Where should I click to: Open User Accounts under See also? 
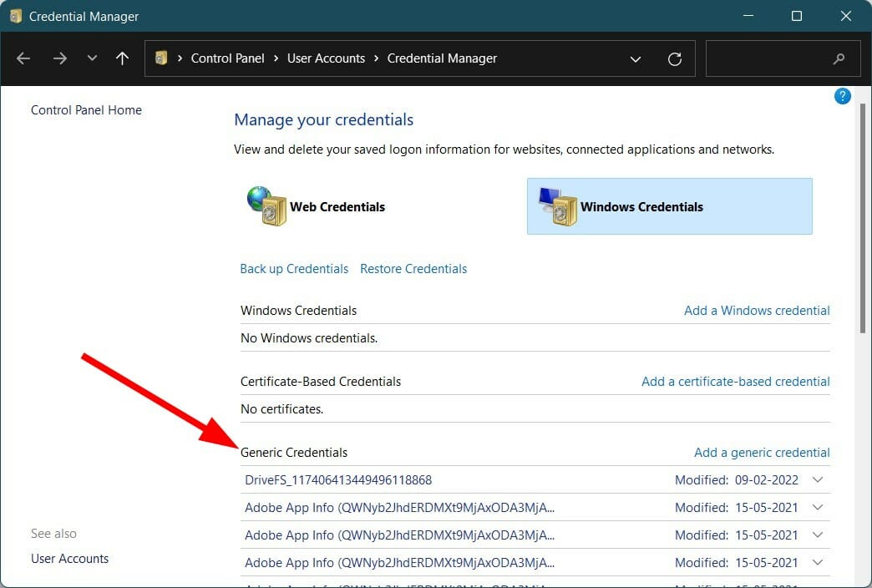point(69,558)
